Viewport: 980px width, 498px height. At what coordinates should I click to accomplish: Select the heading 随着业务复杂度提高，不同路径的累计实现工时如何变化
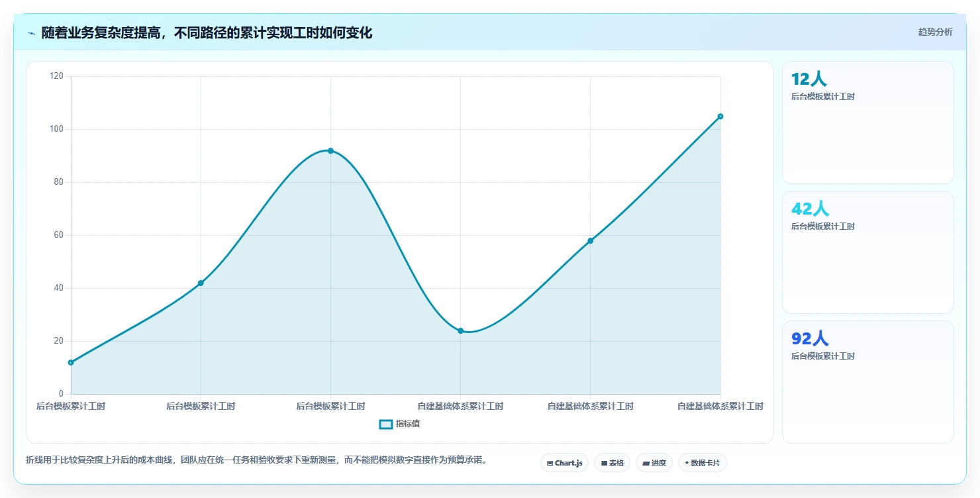[x=207, y=33]
